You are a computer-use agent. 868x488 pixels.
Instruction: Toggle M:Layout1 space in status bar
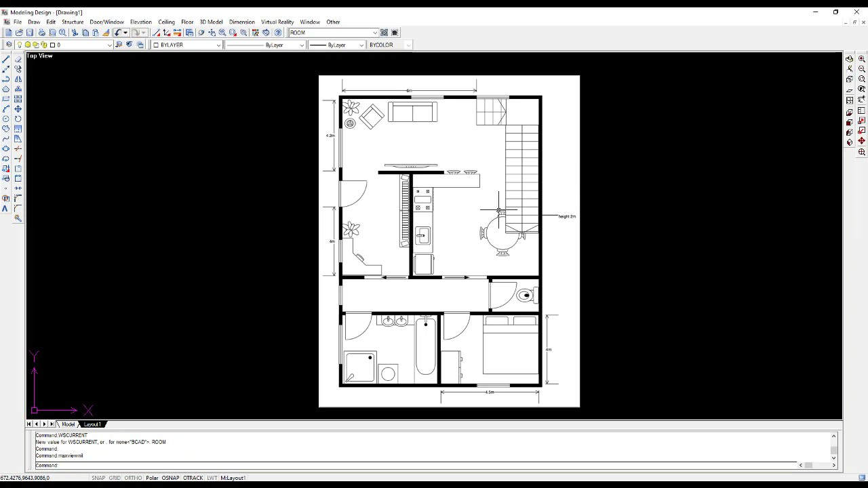tap(233, 478)
